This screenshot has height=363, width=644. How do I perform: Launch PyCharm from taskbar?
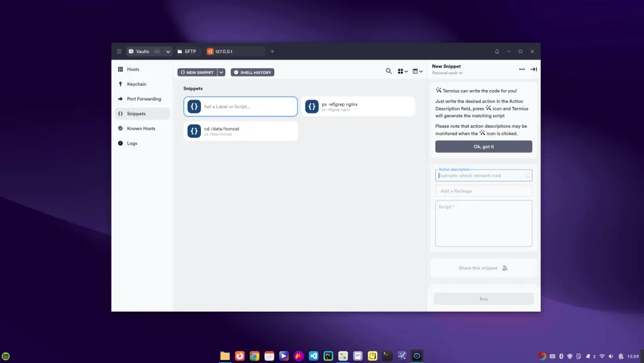[x=328, y=356]
